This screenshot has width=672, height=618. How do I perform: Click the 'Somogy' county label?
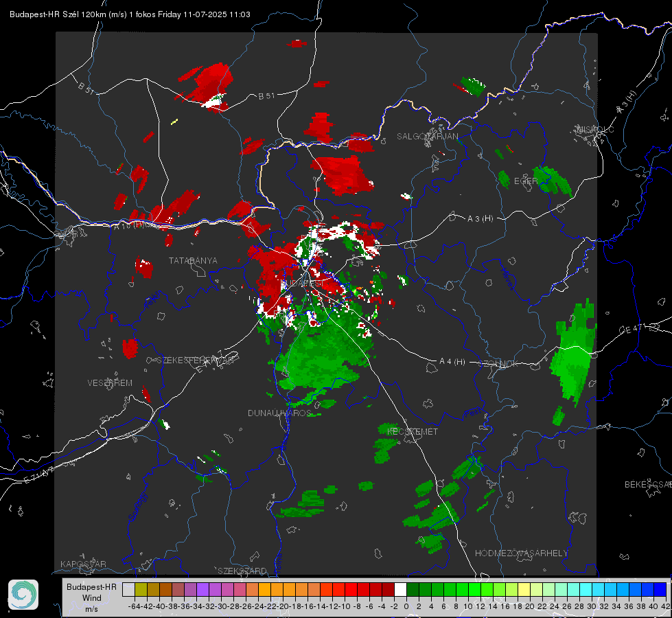coord(138,507)
